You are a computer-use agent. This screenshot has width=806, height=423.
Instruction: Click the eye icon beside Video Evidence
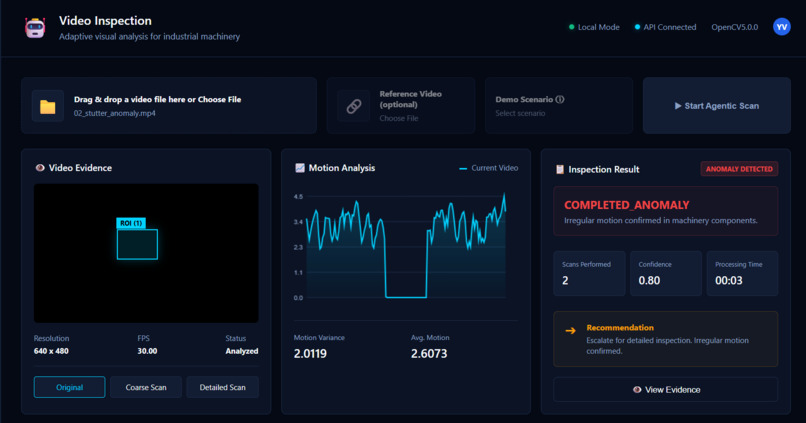[x=40, y=168]
